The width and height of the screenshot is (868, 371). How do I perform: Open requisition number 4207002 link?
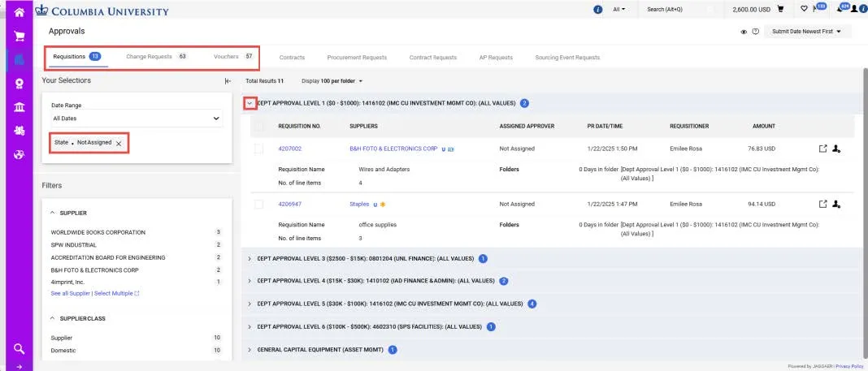click(290, 149)
